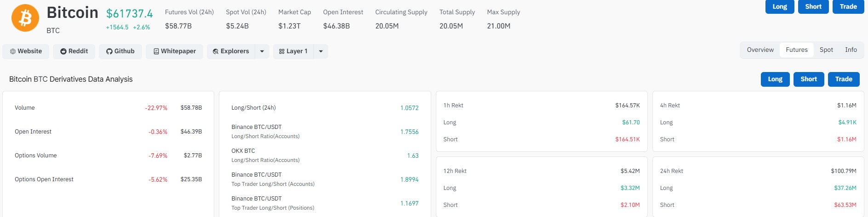Click Spot Vol value $5.24B
Viewport: 868px width, 217px height.
pos(237,26)
